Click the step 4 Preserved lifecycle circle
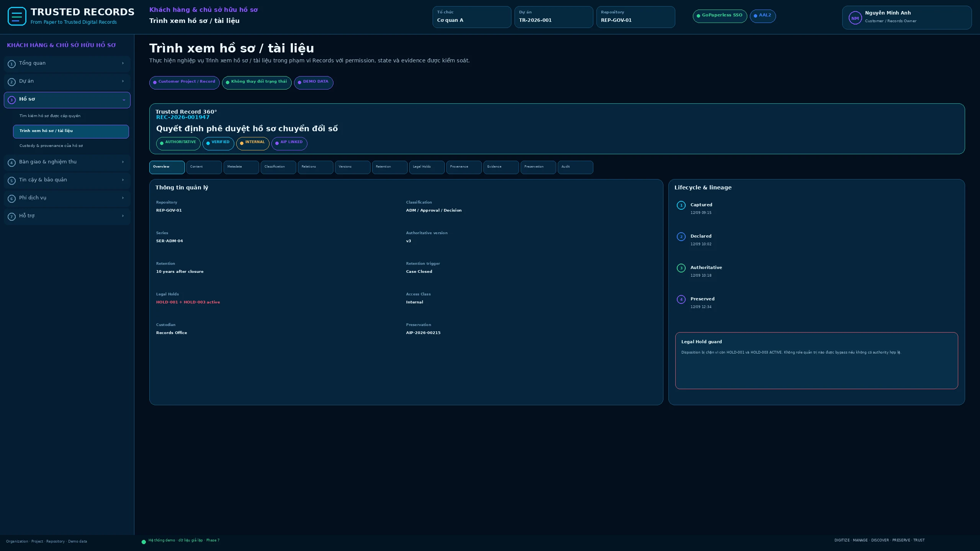The width and height of the screenshot is (980, 551). click(x=681, y=299)
